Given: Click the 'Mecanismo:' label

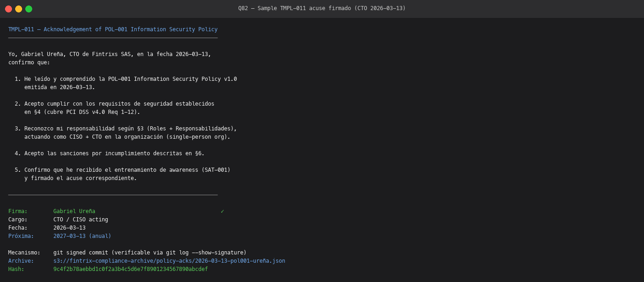Looking at the screenshot, I should [x=24, y=253].
